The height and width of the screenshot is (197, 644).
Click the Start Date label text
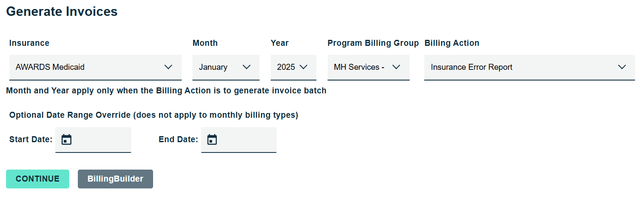[x=31, y=139]
